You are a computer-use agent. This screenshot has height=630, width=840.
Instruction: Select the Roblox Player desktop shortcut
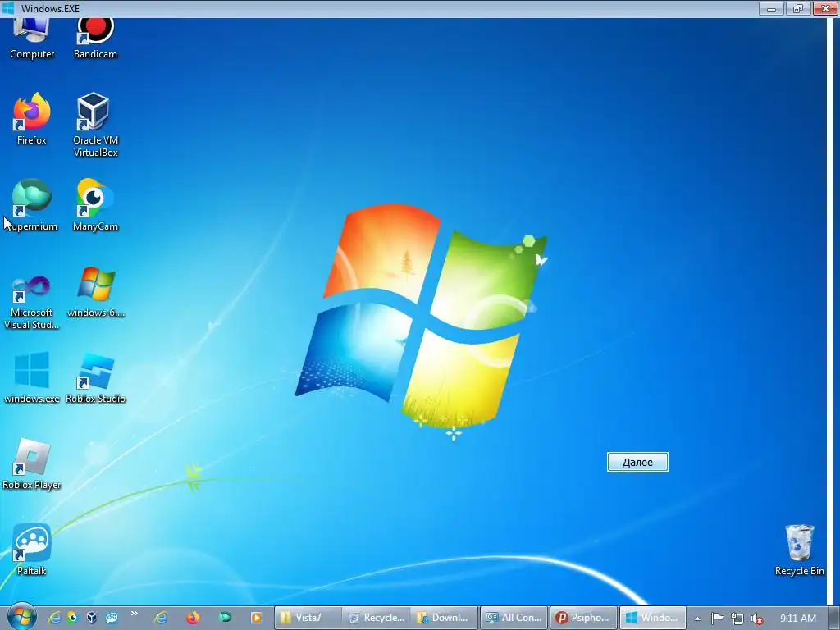pos(32,464)
